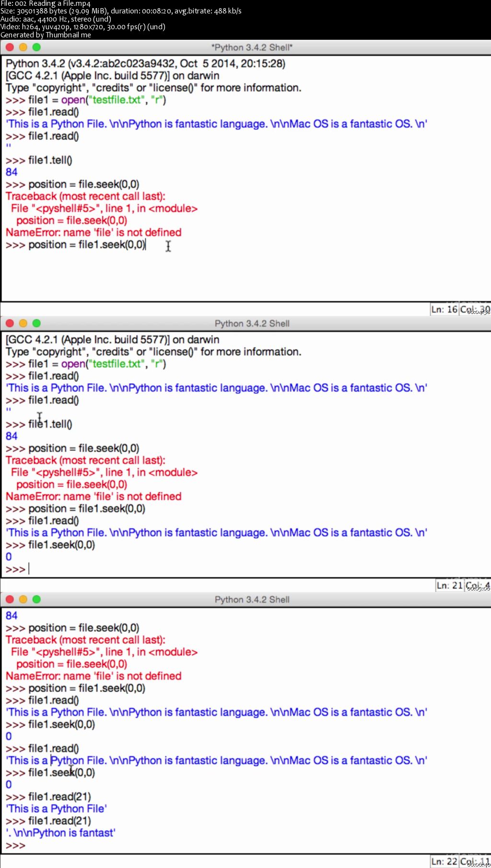Click the "Ln: 16" status bar entry
Image resolution: width=491 pixels, height=868 pixels.
pyautogui.click(x=444, y=310)
